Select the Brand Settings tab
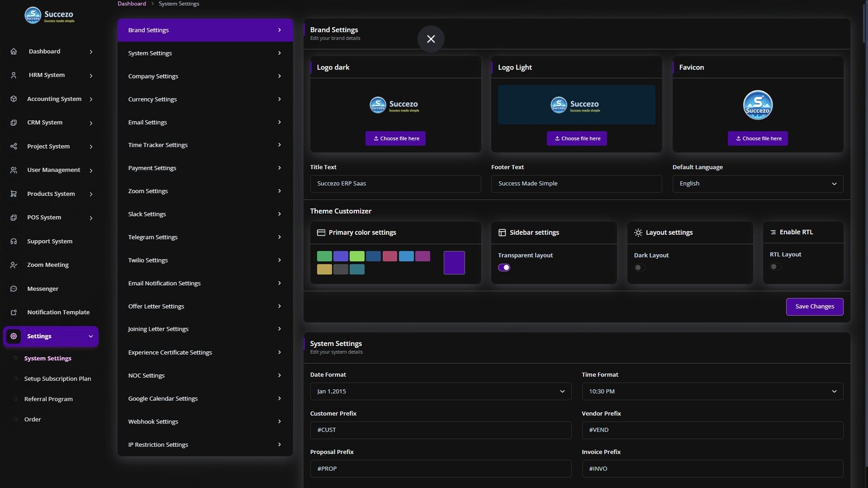 [205, 30]
